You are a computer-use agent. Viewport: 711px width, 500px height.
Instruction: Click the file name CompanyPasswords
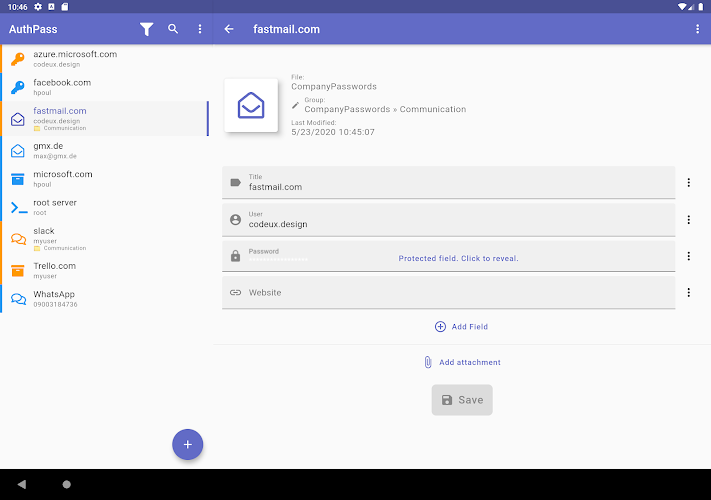(x=334, y=87)
